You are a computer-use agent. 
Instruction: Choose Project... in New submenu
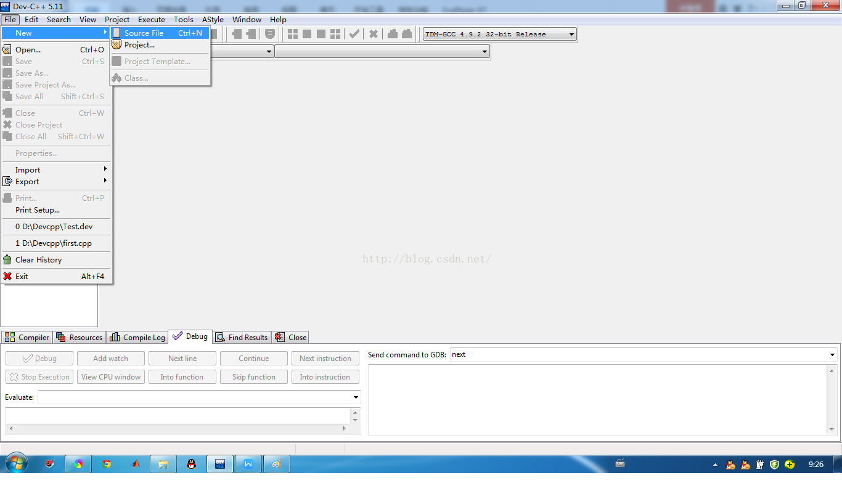coord(160,44)
